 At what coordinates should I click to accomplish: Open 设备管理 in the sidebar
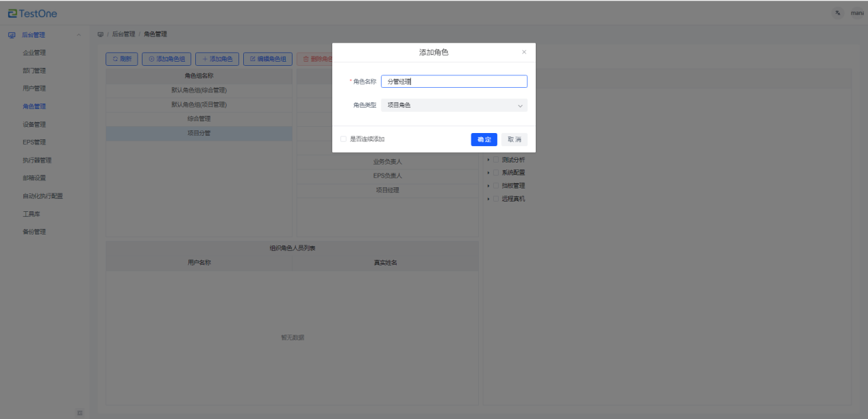(x=34, y=125)
